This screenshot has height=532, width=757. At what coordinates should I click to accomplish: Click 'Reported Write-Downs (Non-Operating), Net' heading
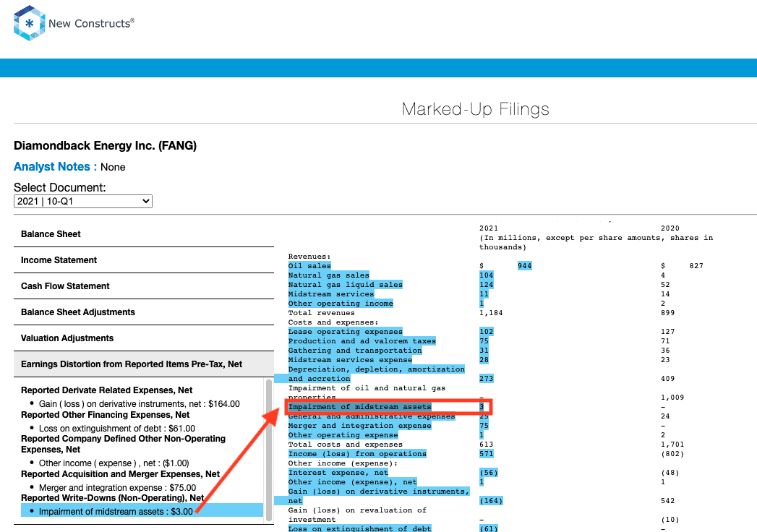(x=113, y=498)
